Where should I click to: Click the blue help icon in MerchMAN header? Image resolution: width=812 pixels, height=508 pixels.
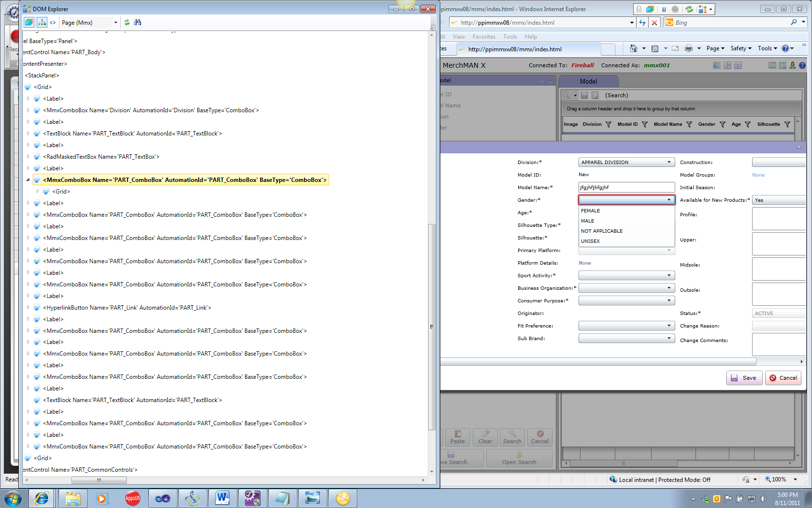(x=802, y=65)
